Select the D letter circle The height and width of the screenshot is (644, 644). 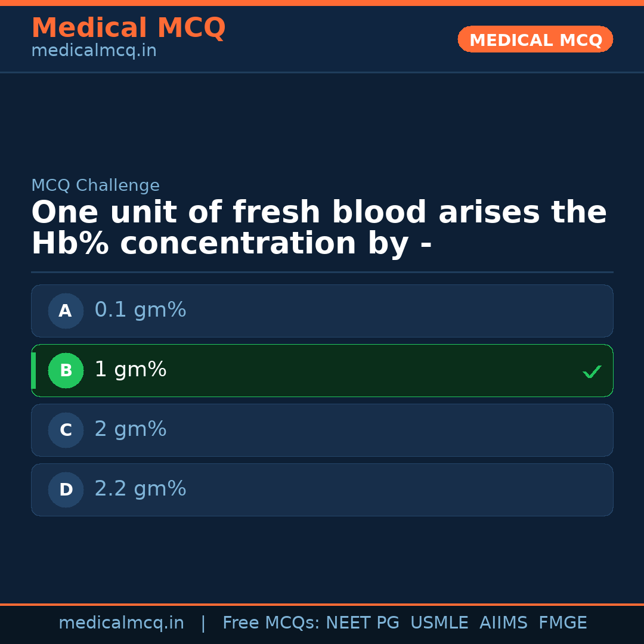pyautogui.click(x=66, y=490)
